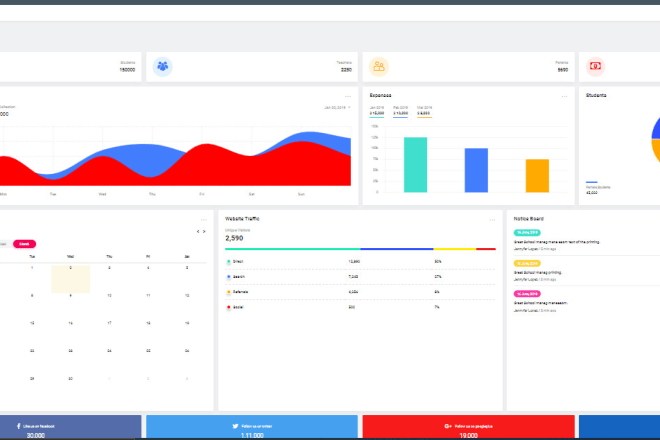This screenshot has width=660, height=440.
Task: Click the Referrals traffic source icon
Action: (x=229, y=292)
